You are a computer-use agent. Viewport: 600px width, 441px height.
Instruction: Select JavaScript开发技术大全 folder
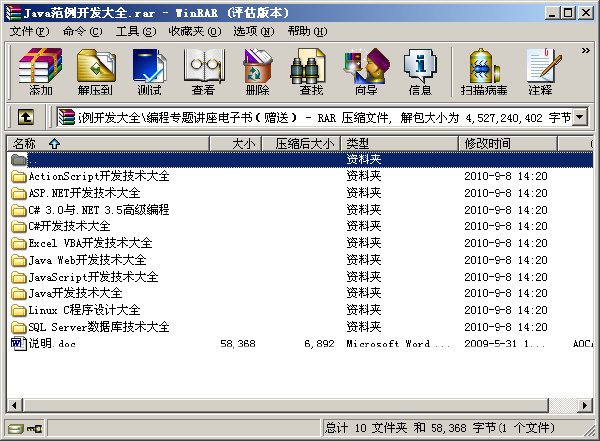(x=93, y=277)
